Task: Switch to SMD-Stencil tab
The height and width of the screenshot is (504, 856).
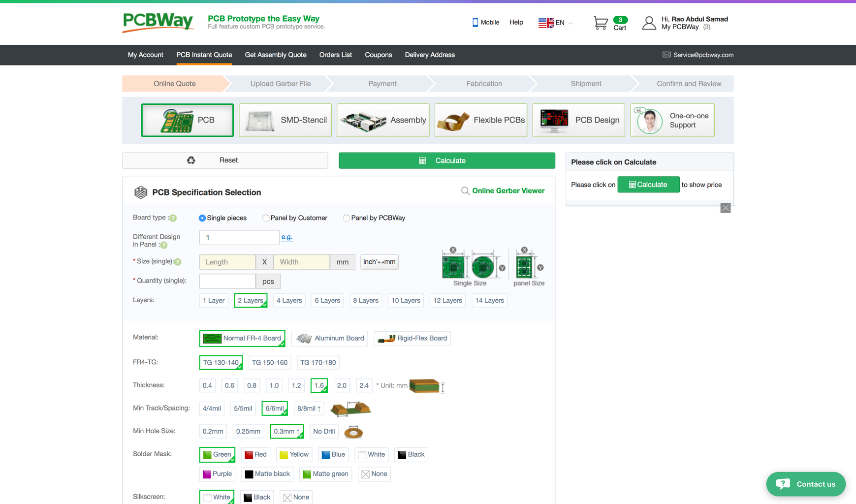Action: 285,120
